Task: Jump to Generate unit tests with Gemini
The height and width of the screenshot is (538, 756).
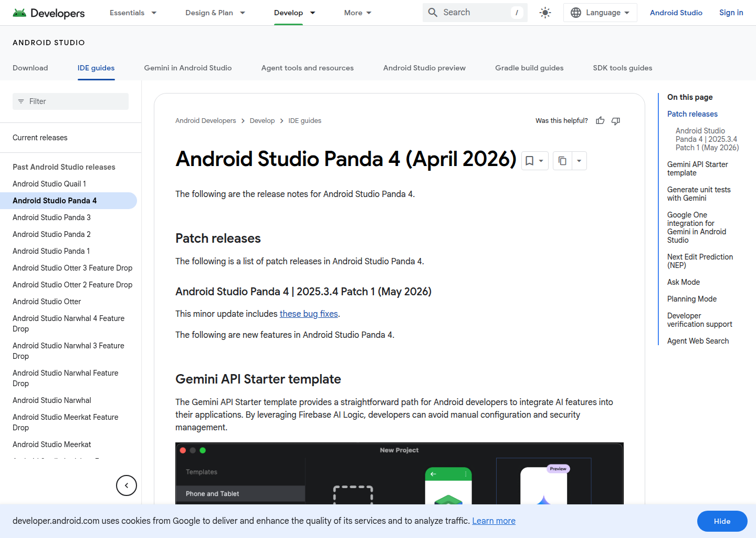Action: tap(699, 194)
